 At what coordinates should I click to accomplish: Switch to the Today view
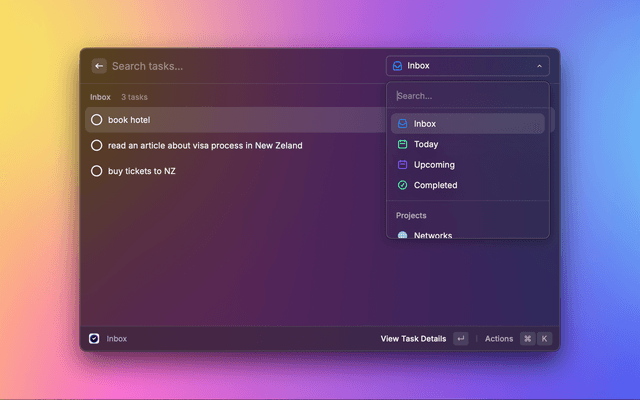[x=426, y=144]
